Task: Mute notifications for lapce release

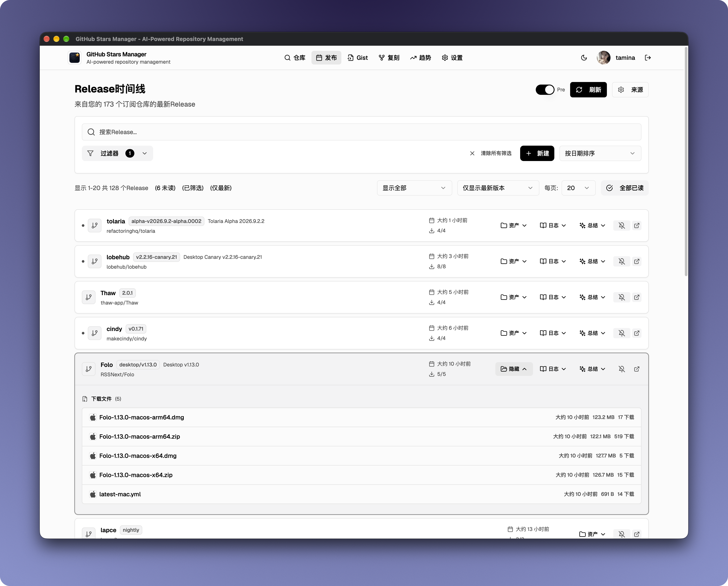Action: [x=622, y=534]
